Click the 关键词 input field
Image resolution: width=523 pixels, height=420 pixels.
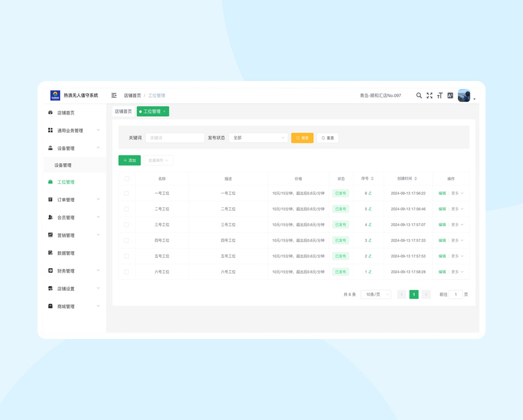[x=175, y=138]
